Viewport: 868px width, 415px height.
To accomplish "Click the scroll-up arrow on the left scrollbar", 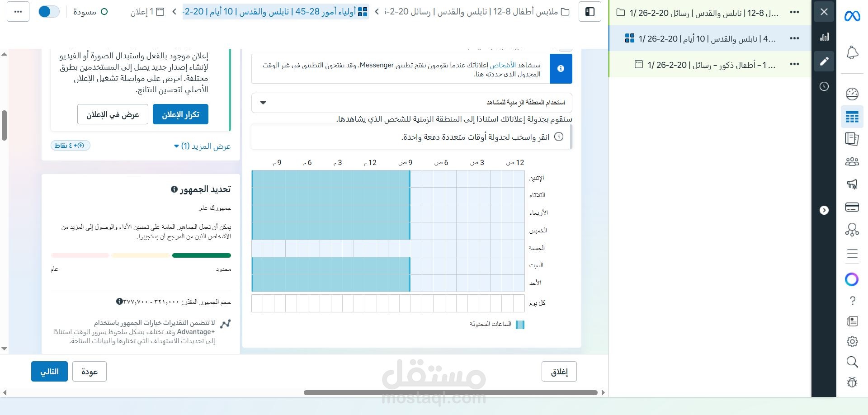I will (4, 54).
